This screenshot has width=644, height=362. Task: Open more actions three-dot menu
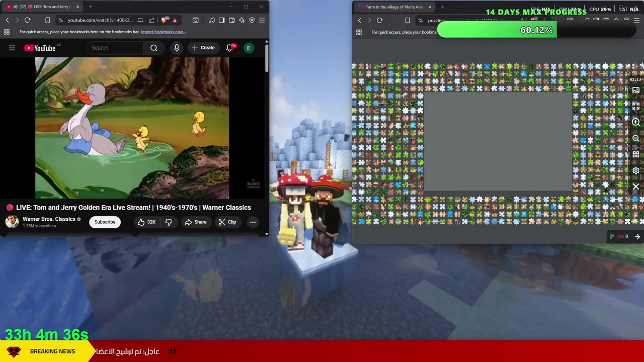click(253, 222)
